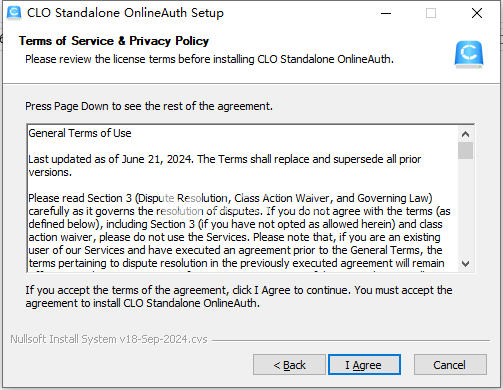Screen dimensions: 503x390
Task: Click the large blue CLO logo in header
Action: click(469, 54)
